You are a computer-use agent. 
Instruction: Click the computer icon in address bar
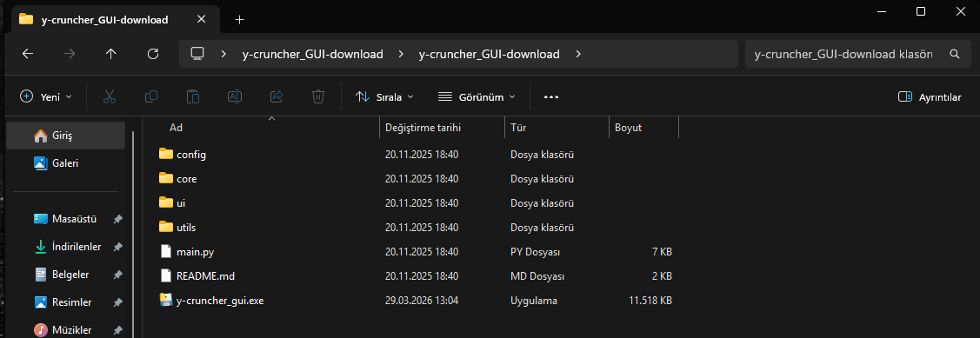[197, 54]
